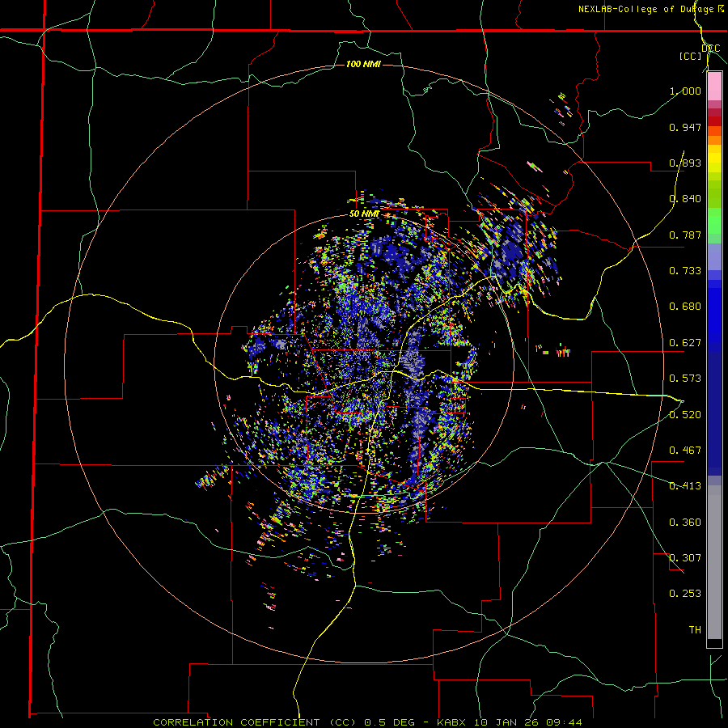The width and height of the screenshot is (728, 728).
Task: Pick the red swatch on the color bar
Action: [714, 121]
